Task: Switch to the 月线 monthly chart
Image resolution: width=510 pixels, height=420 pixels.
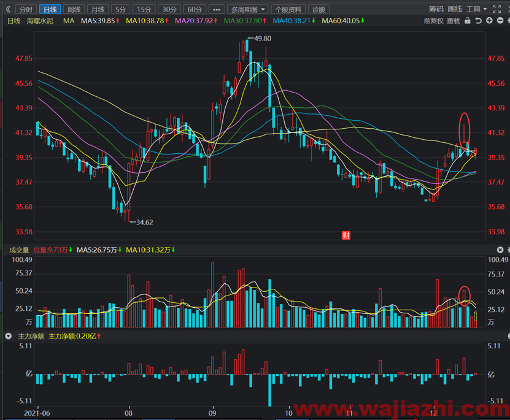Action: click(98, 9)
